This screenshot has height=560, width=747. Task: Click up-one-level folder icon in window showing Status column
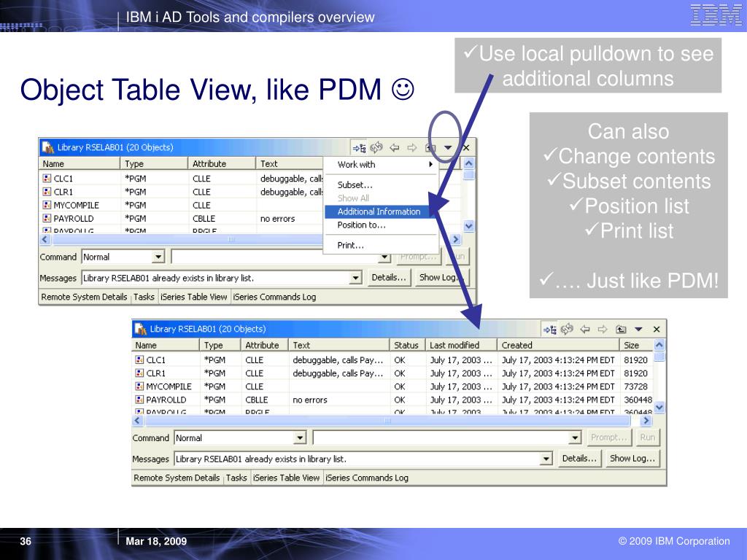point(621,329)
